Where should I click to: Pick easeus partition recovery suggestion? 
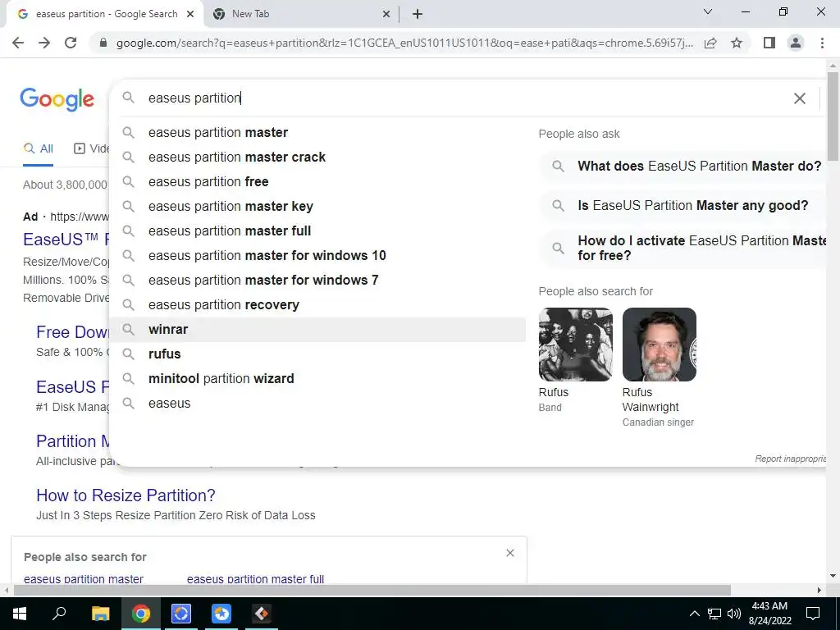(317, 305)
